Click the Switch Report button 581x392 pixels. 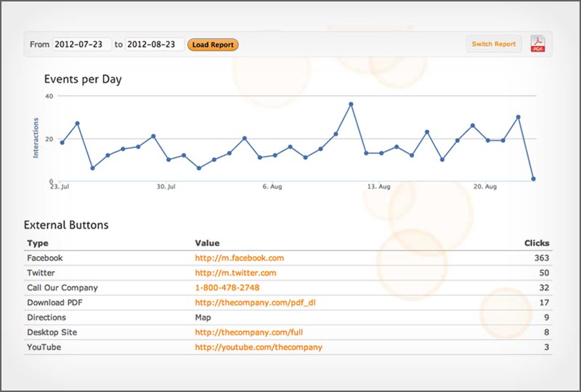tap(493, 44)
